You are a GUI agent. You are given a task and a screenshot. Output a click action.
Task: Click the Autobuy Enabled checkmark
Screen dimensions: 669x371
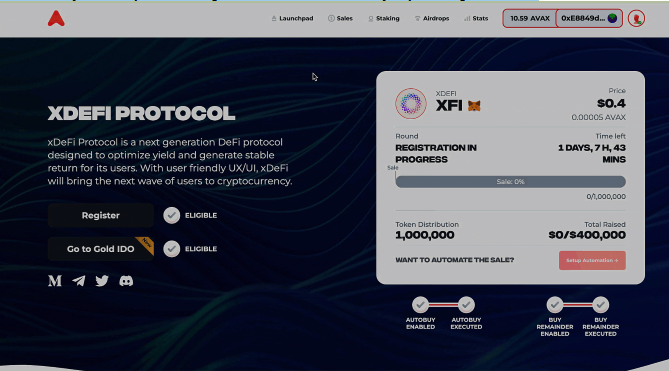click(420, 304)
